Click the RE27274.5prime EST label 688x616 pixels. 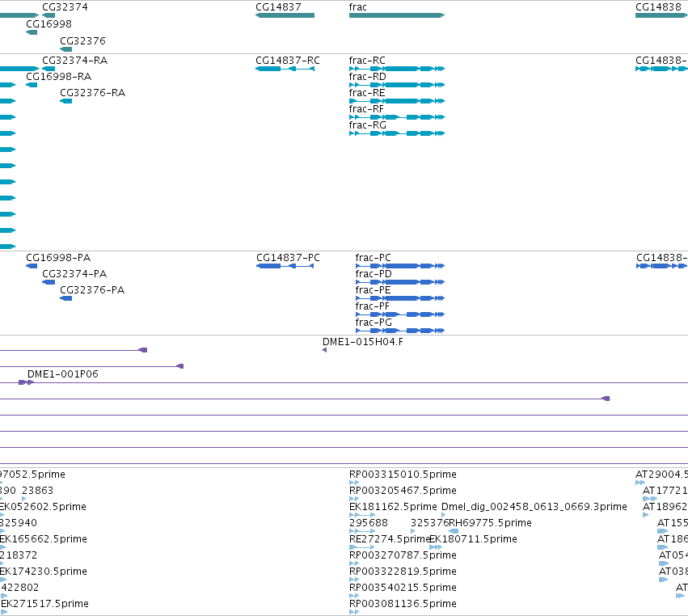click(389, 539)
